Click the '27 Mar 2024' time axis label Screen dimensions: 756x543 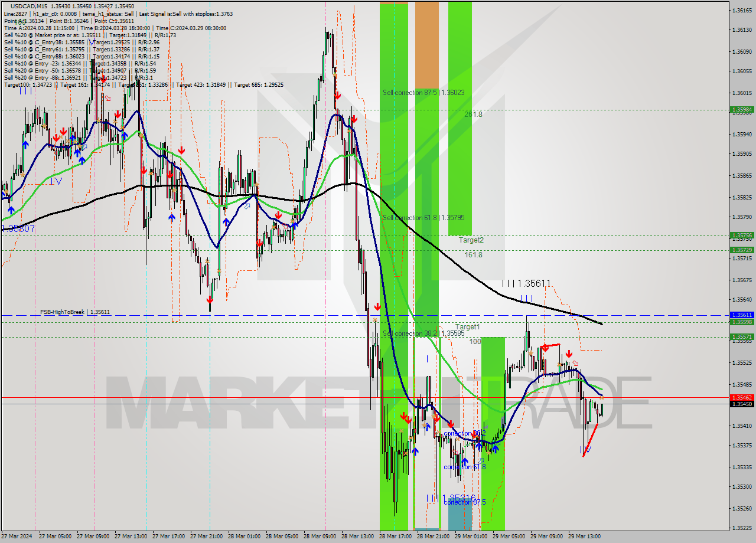tap(17, 537)
